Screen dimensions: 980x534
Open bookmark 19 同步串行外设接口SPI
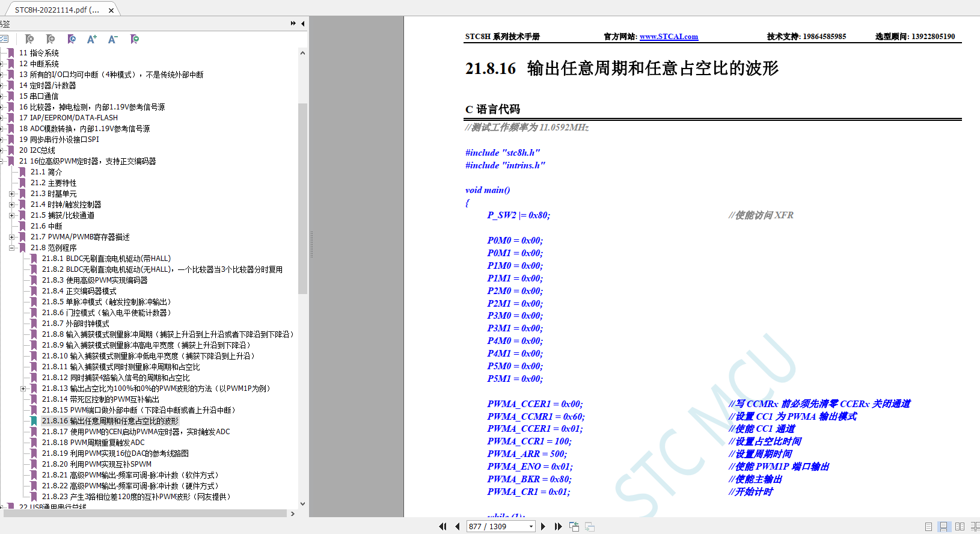click(x=59, y=140)
